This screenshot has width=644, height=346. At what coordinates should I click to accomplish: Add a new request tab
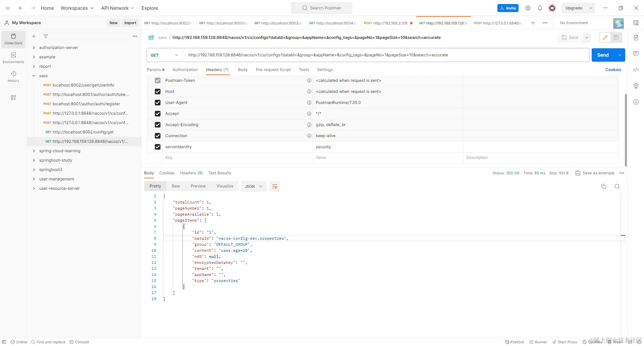click(x=533, y=23)
